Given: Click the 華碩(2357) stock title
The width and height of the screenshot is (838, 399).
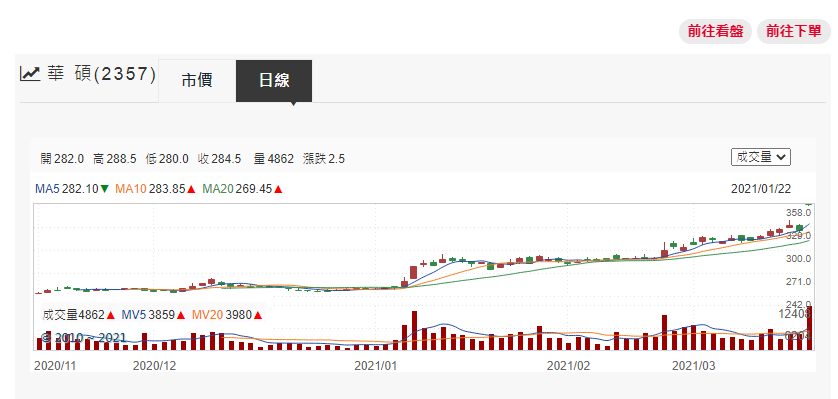Looking at the screenshot, I should [102, 74].
